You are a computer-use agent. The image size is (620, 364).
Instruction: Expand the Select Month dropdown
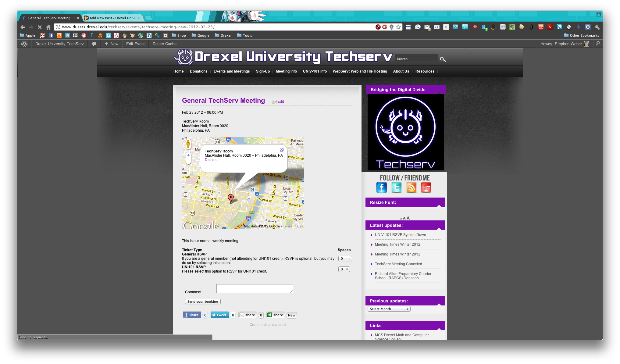pos(389,309)
